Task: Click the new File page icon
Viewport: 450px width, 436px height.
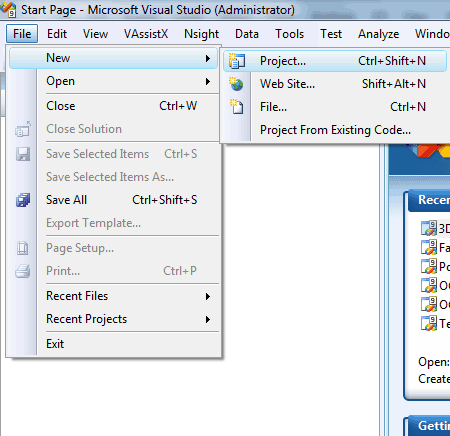Action: [237, 107]
